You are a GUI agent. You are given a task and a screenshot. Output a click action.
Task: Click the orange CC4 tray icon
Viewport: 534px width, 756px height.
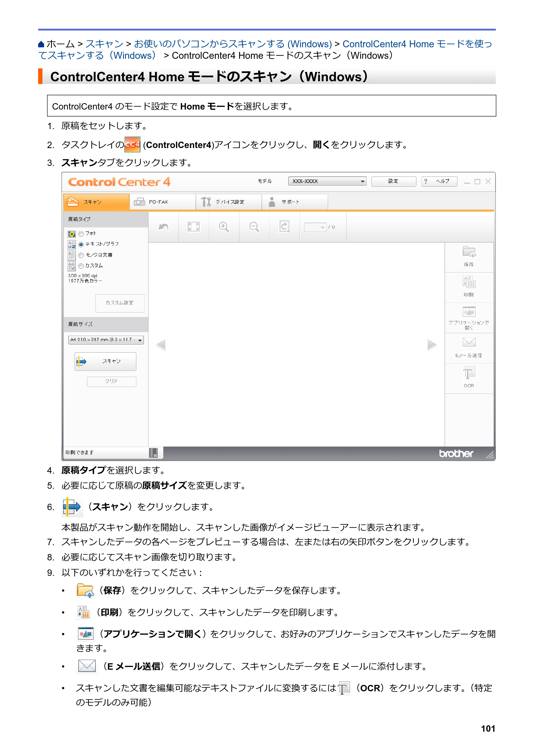[x=132, y=145]
